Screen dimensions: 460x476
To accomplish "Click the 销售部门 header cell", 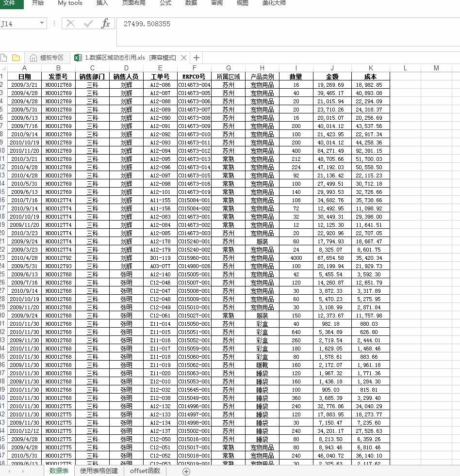I will tap(92, 77).
